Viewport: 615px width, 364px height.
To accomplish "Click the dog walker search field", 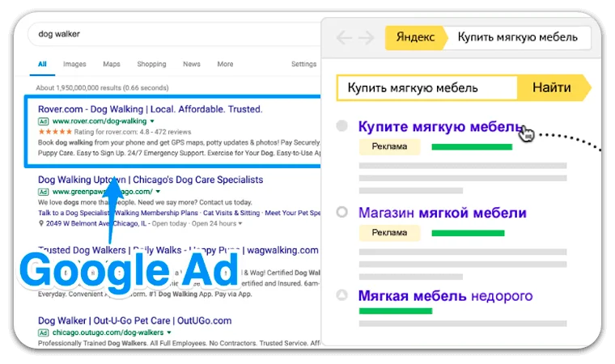I will (x=175, y=34).
